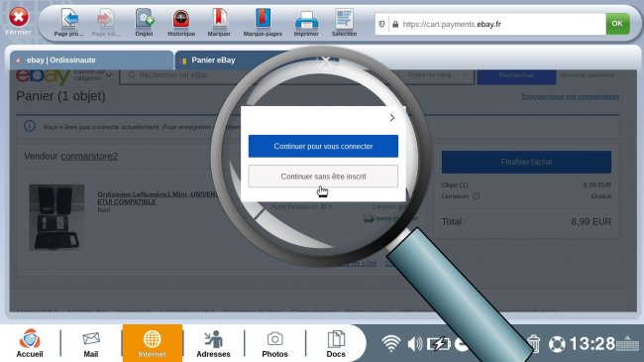Screen dimensions: 644x362
Task: Click the Page suivante forward icon
Action: [x=105, y=19]
